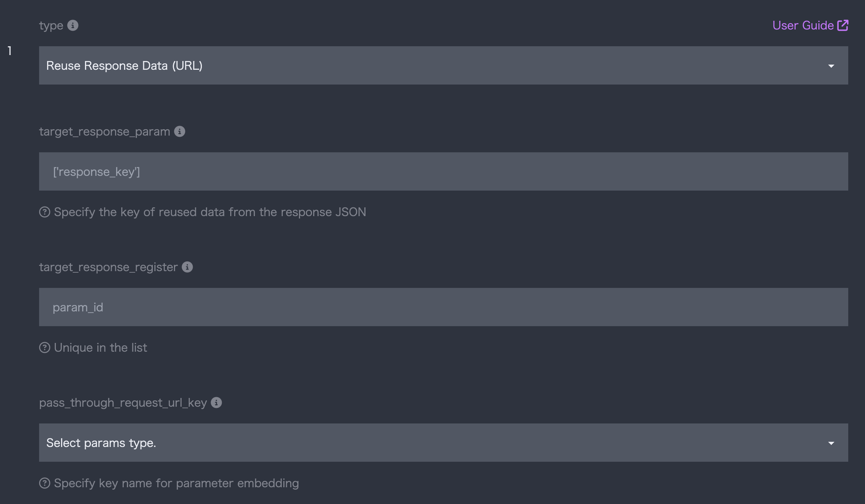The image size is (865, 504).
Task: Click the help icon before 'Specify the key of reused data'
Action: pyautogui.click(x=45, y=212)
